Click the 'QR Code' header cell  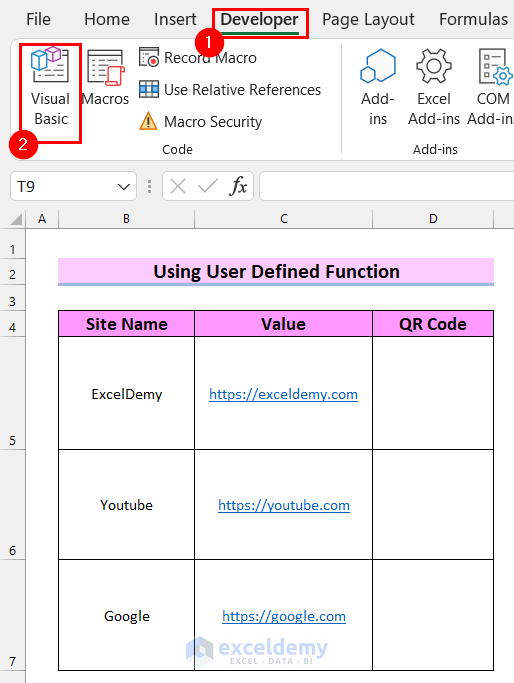(433, 324)
